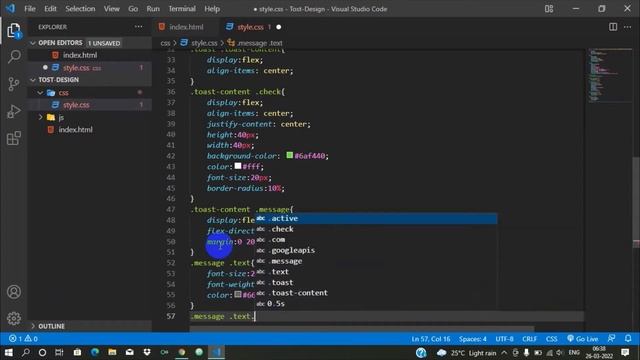Select index.html under Open Editors
Screen dimensions: 640x360
(90, 55)
